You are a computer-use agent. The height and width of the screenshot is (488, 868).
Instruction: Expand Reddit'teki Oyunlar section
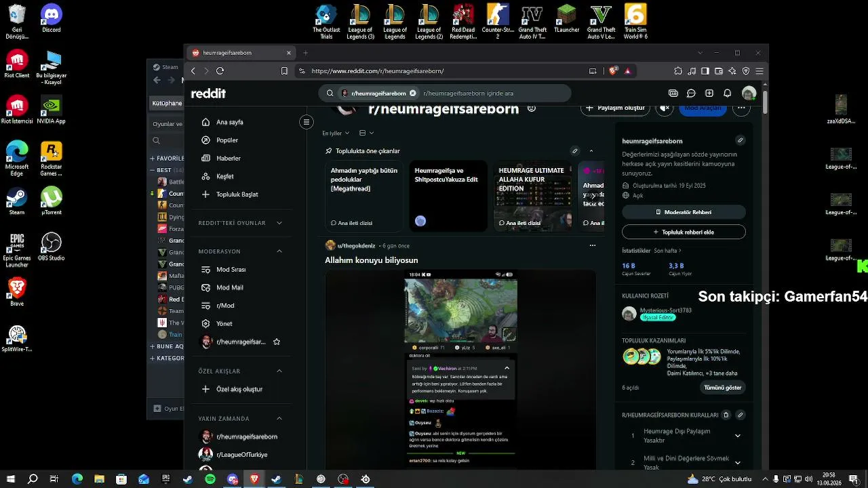point(279,223)
